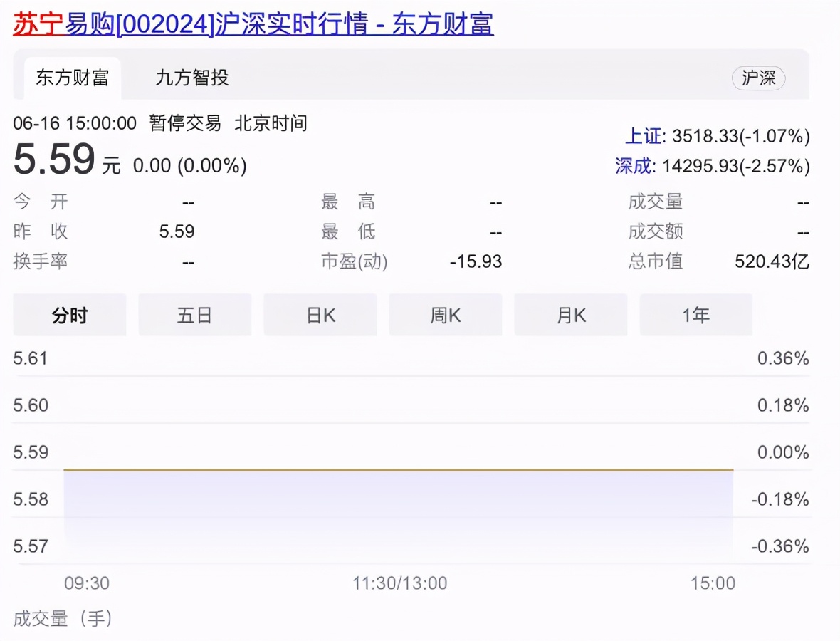Click the 成交量 label in stats row
The width and height of the screenshot is (840, 641).
[x=656, y=202]
